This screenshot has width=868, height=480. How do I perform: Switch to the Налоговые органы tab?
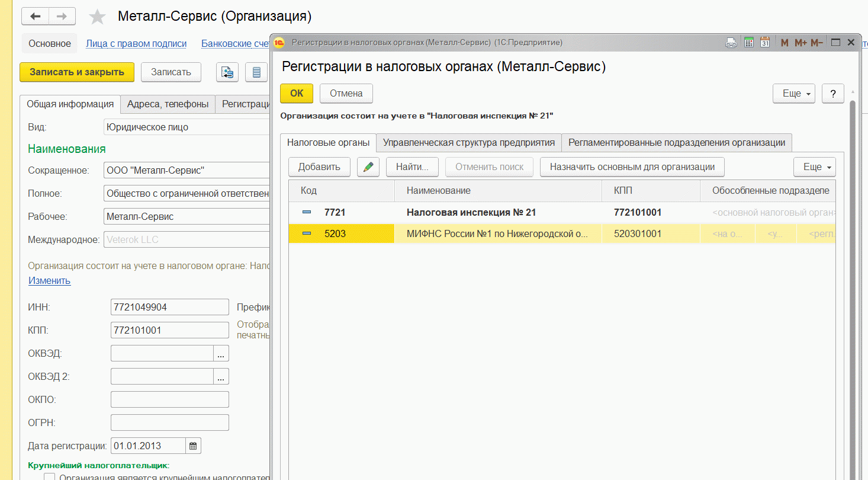click(x=328, y=142)
